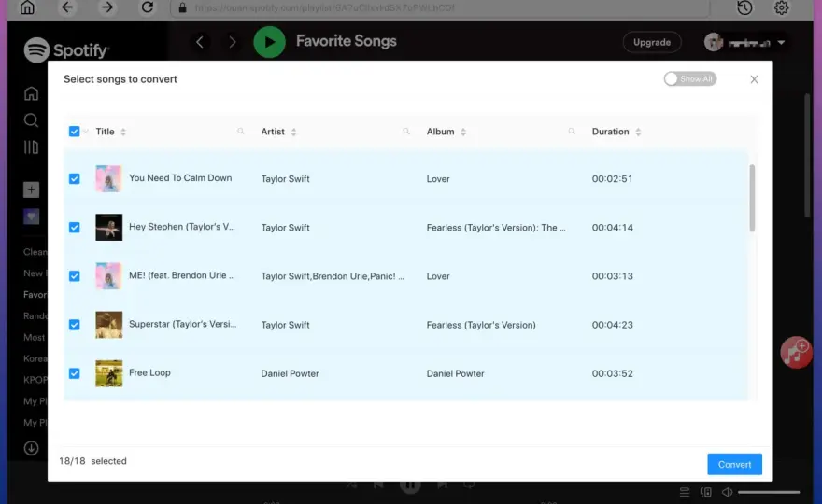Toggle the Show All switch

[x=690, y=79]
